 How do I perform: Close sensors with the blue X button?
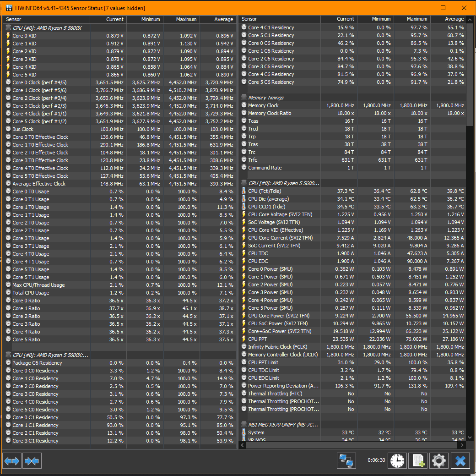click(x=460, y=461)
